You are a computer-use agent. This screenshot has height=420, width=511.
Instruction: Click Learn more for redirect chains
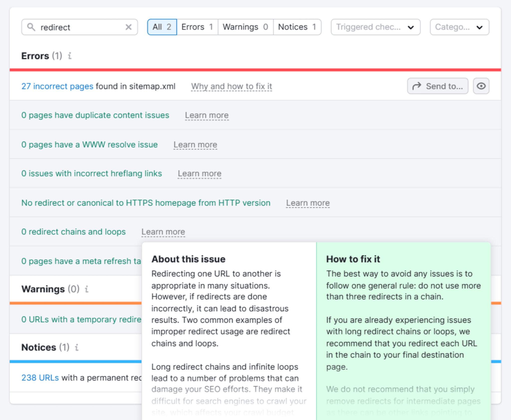tap(163, 231)
